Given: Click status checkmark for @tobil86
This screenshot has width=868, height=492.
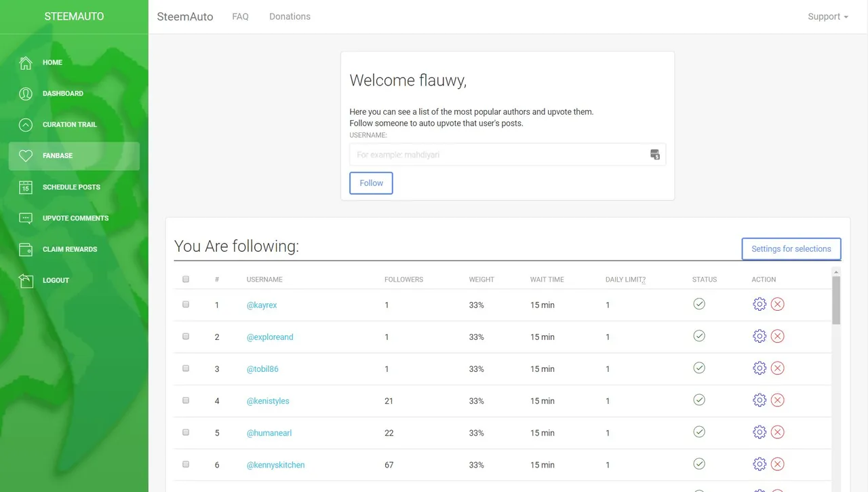Looking at the screenshot, I should tap(699, 368).
